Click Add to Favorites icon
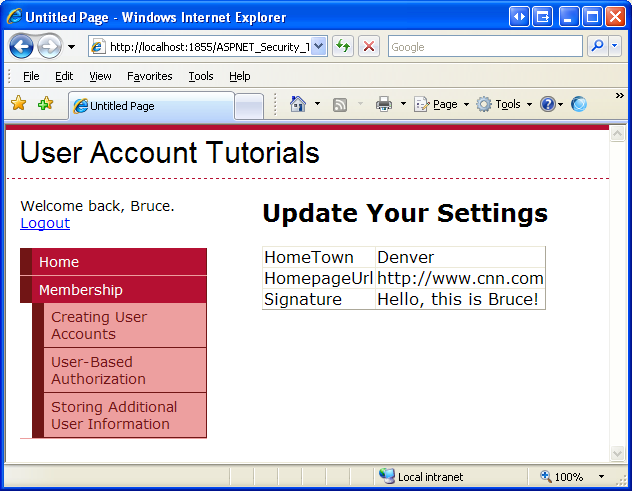This screenshot has width=632, height=491. coord(45,104)
